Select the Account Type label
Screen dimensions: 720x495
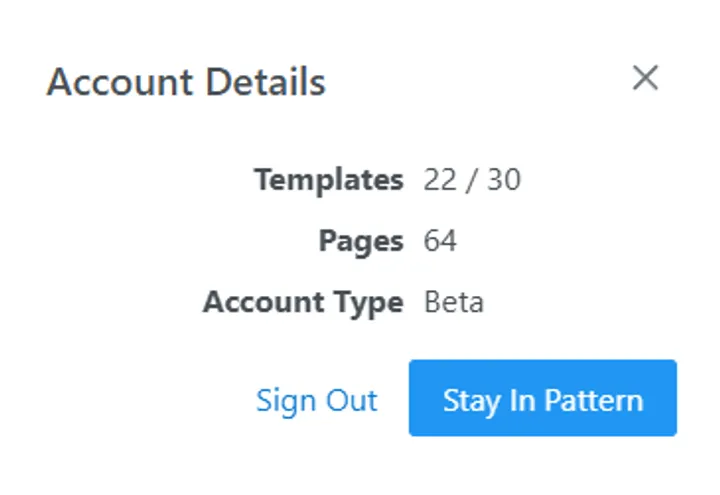pyautogui.click(x=303, y=302)
